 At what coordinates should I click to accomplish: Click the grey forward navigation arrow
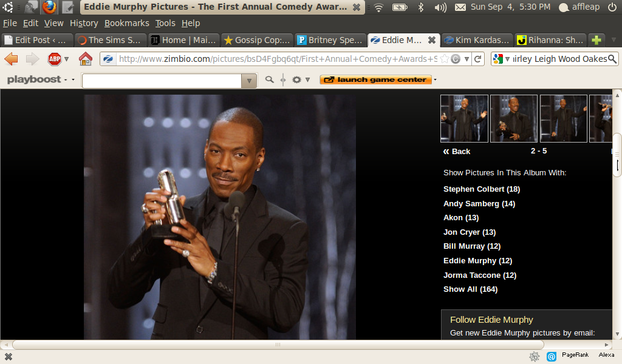tap(32, 59)
